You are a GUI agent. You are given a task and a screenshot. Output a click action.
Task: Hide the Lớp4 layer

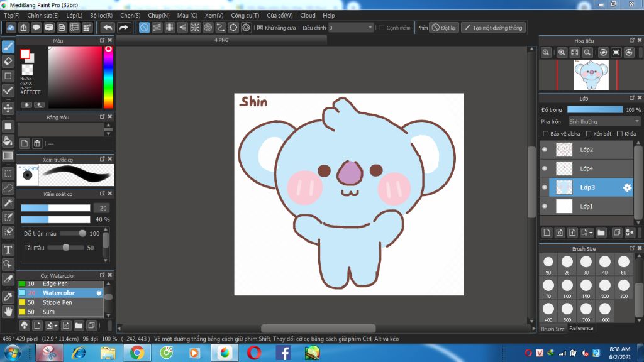pos(545,168)
